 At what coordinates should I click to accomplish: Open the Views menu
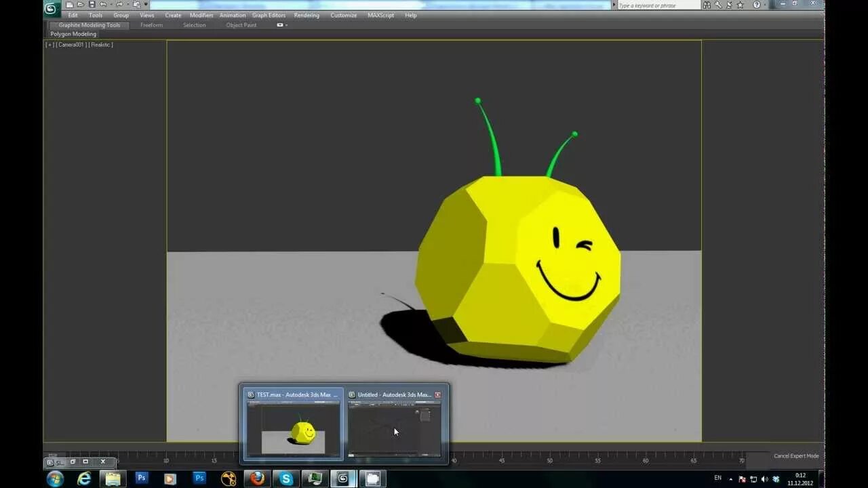click(147, 15)
